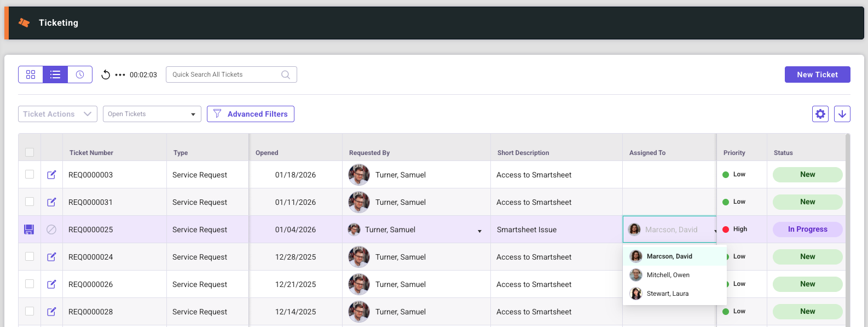Open the clock history view icon
The image size is (868, 327).
point(80,74)
